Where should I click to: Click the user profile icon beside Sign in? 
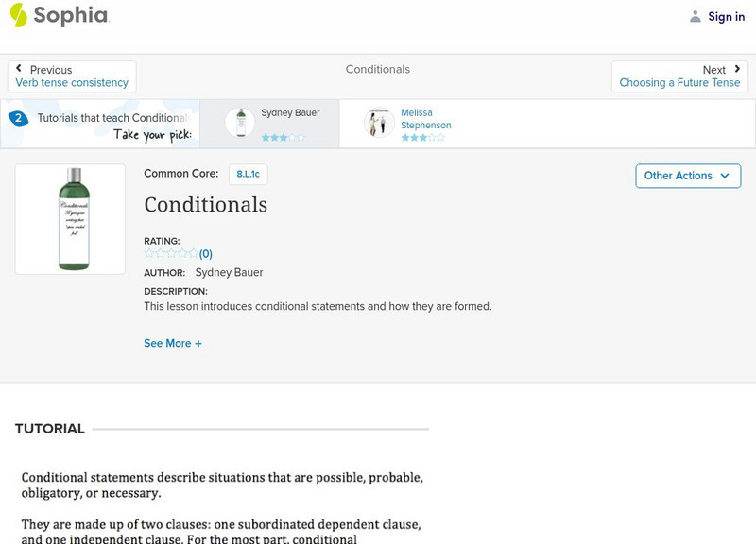(x=696, y=17)
